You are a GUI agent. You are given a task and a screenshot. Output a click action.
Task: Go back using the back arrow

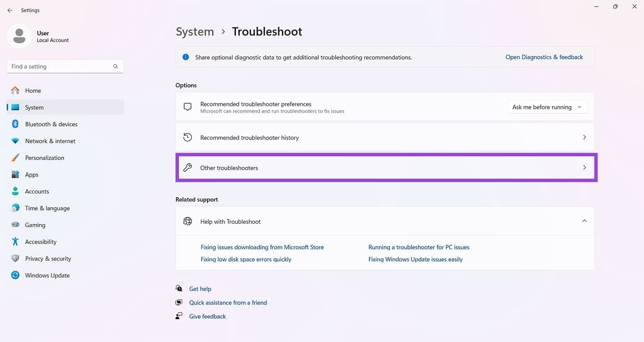click(x=10, y=10)
